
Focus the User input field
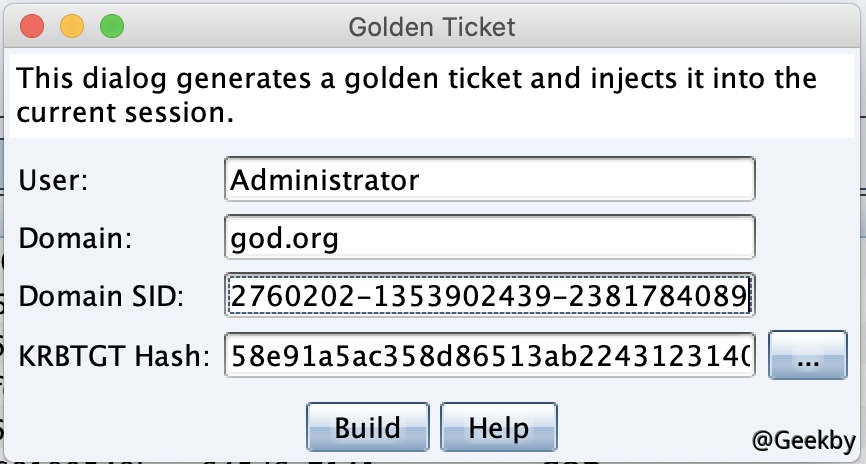[489, 181]
